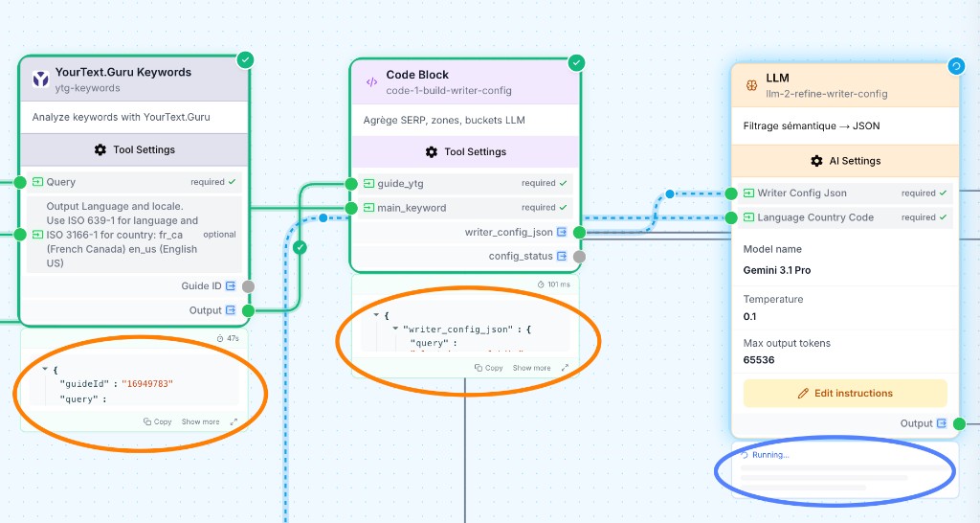Click the Temperature value 0.1

coord(749,316)
